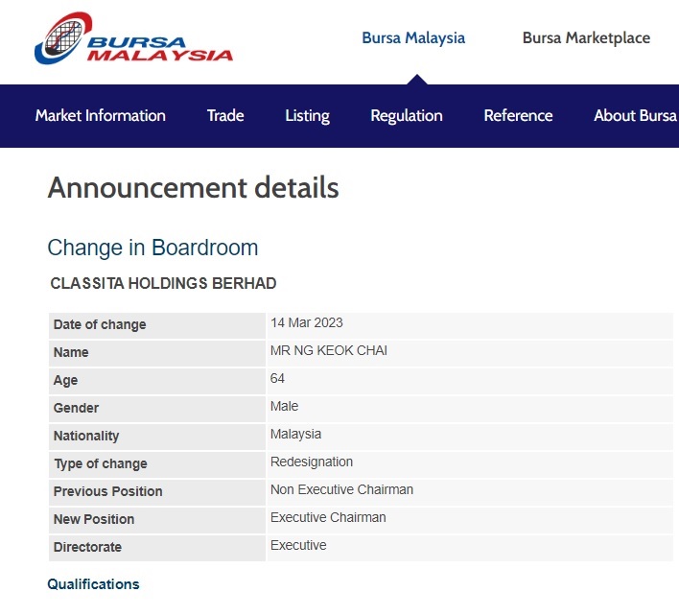This screenshot has width=679, height=616.
Task: Select the Male gender value
Action: pos(284,406)
